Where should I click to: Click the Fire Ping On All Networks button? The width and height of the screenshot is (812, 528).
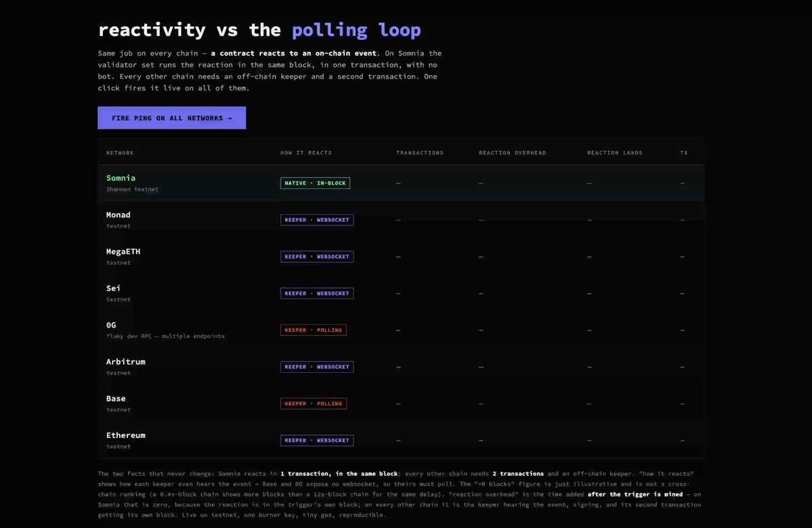point(171,118)
